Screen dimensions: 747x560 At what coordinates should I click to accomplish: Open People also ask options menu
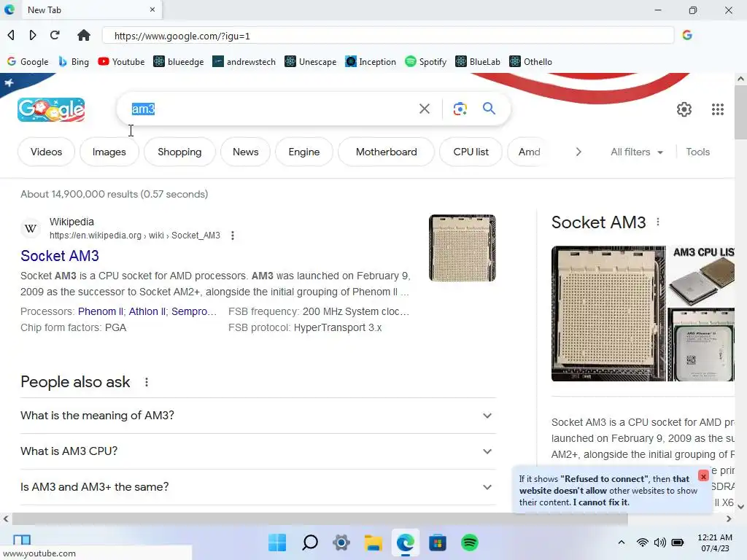click(x=147, y=382)
